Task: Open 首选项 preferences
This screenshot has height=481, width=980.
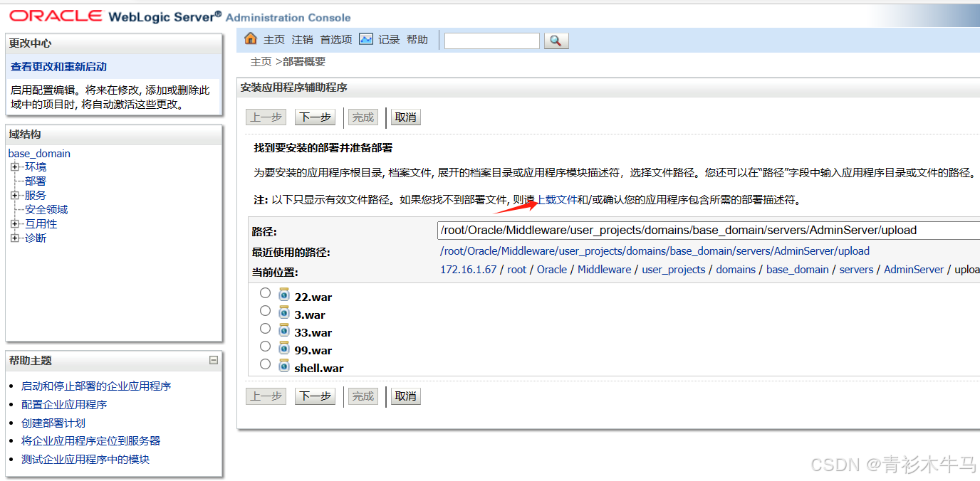Action: point(336,40)
